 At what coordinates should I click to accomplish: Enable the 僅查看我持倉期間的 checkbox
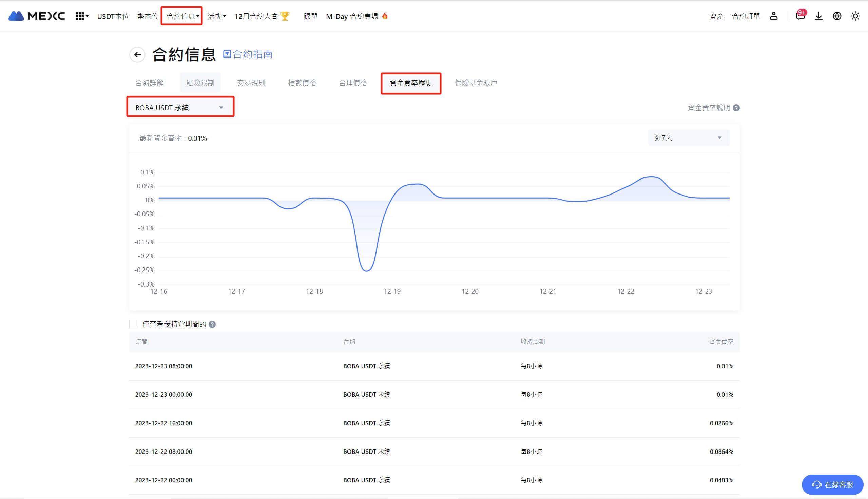pos(134,324)
